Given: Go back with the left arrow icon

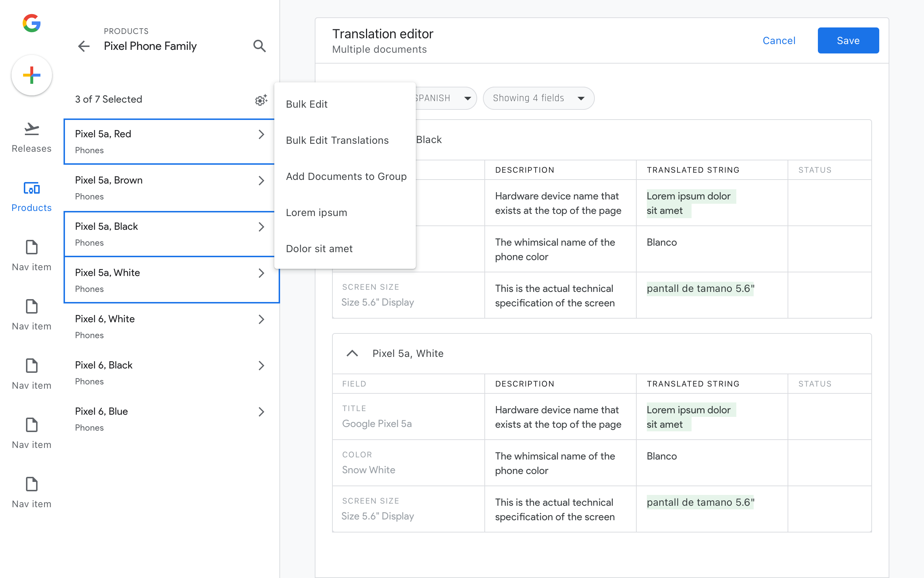Looking at the screenshot, I should (x=84, y=46).
